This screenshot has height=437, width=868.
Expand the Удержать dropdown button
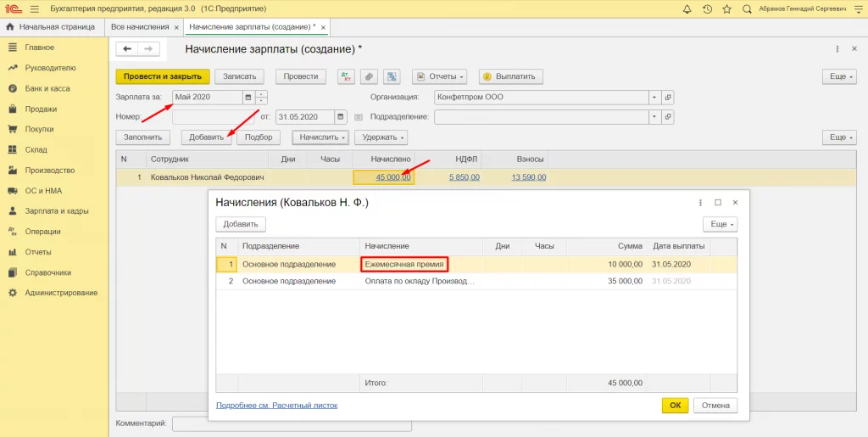[x=381, y=137]
